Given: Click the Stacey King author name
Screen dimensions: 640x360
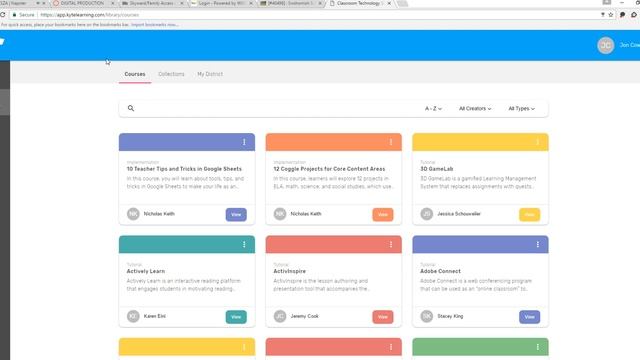Looking at the screenshot, I should coord(450,316).
